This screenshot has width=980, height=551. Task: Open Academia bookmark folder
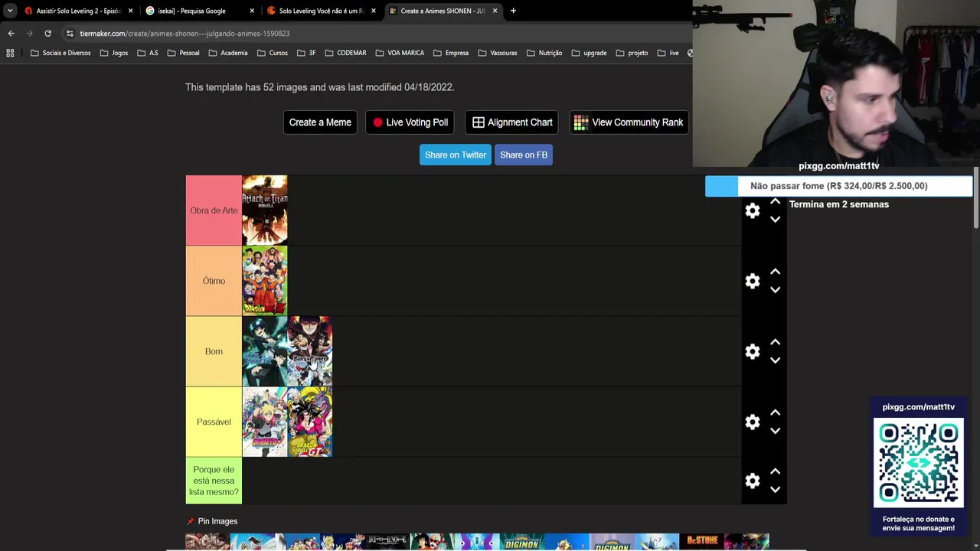227,53
